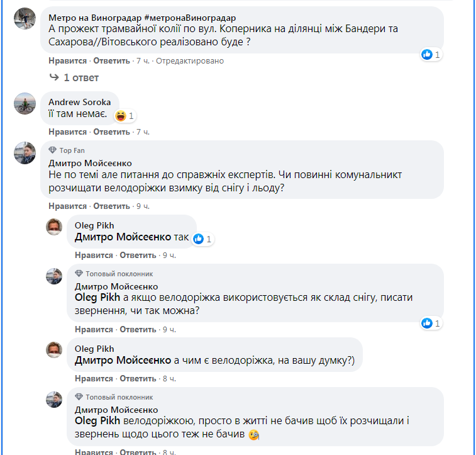The width and height of the screenshot is (476, 455).
Task: Toggle Нравится on Метро на Виноградар comment
Action: pos(67,61)
